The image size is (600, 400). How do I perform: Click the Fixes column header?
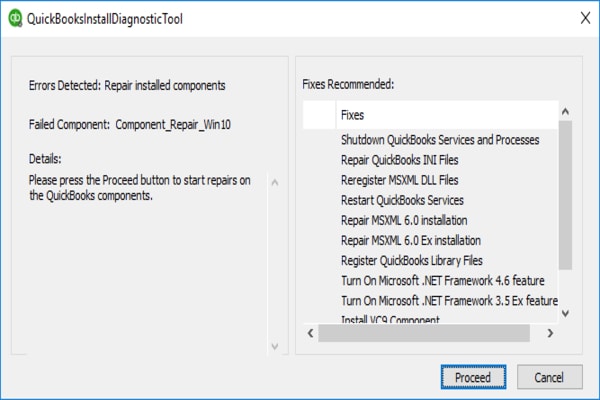[x=447, y=115]
